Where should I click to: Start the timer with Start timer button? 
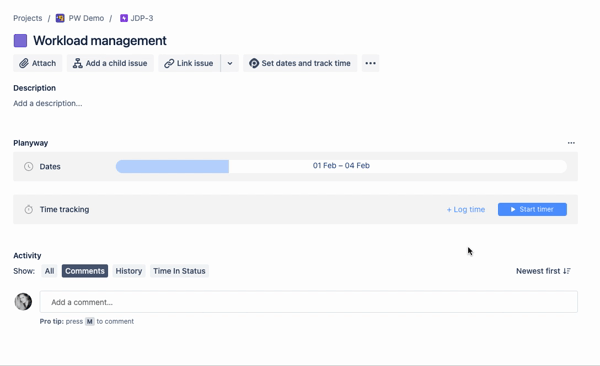[x=532, y=209]
